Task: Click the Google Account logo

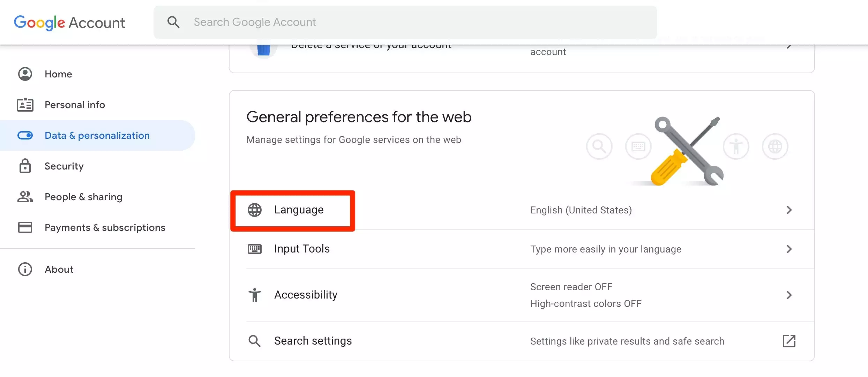Action: [x=69, y=23]
